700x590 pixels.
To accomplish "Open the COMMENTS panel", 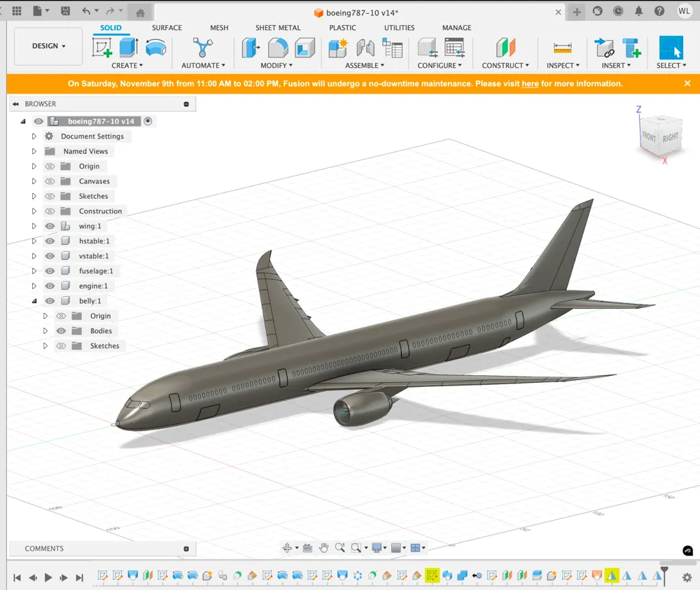I will tap(45, 548).
